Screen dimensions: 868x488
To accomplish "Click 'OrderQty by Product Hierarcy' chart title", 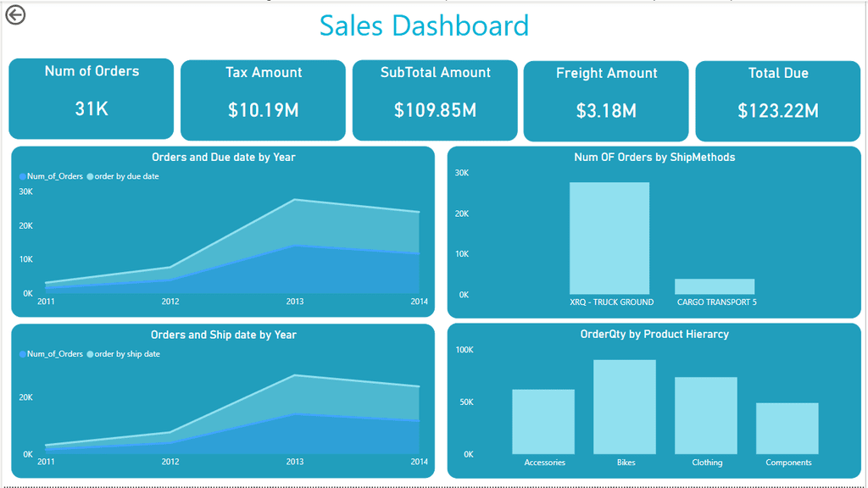I will click(x=654, y=334).
